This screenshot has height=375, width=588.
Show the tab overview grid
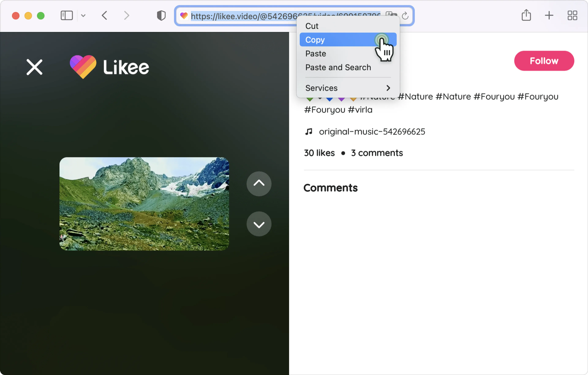coord(572,16)
